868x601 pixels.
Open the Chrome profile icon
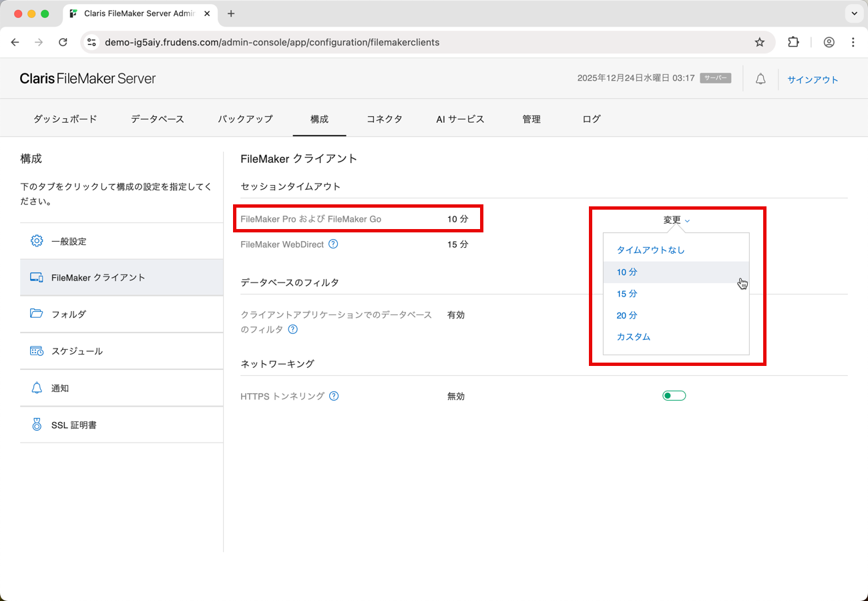point(829,42)
